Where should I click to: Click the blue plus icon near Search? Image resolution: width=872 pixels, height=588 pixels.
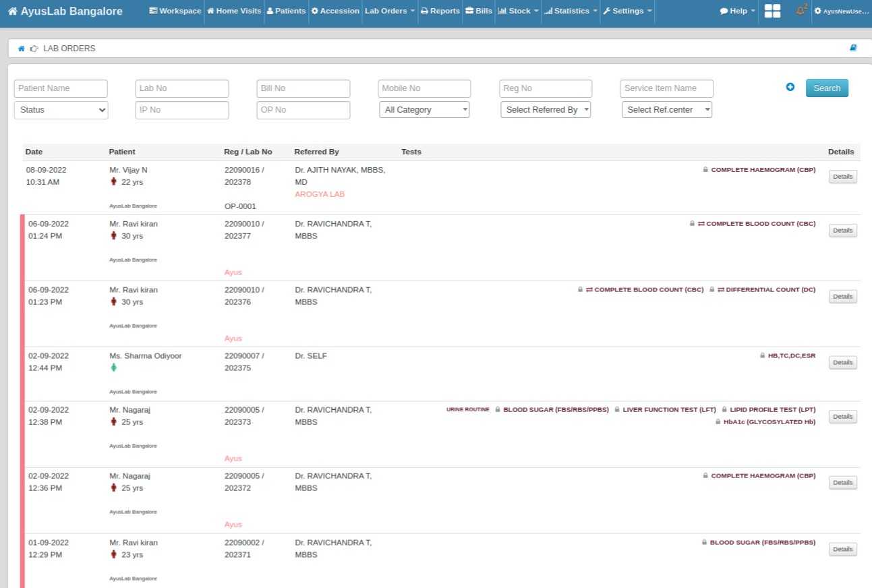pyautogui.click(x=790, y=87)
